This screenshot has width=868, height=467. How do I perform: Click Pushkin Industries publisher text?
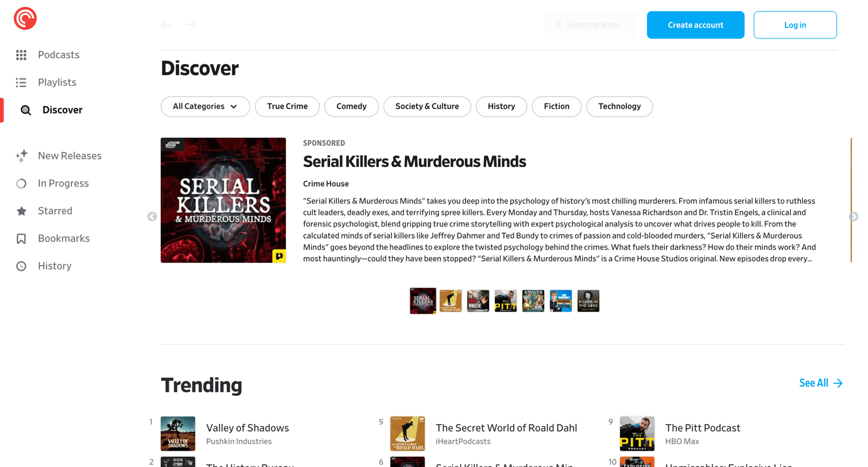pos(239,442)
